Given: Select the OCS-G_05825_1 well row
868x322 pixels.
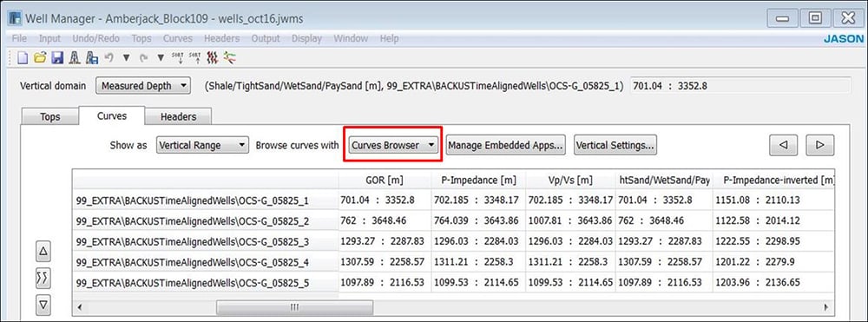Looking at the screenshot, I should (x=206, y=200).
